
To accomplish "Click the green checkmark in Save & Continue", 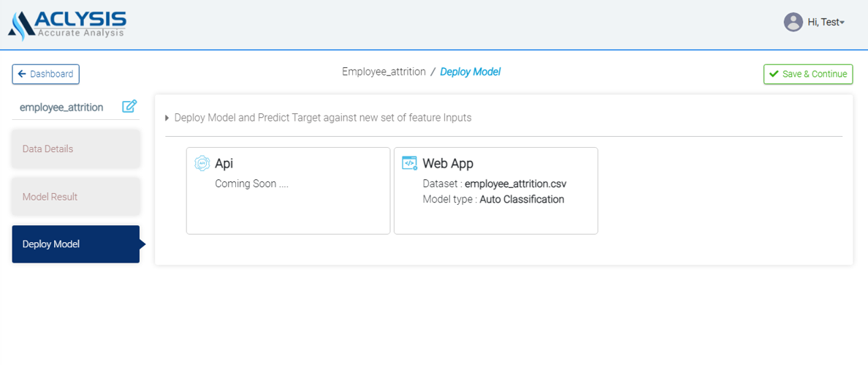I will pos(773,74).
